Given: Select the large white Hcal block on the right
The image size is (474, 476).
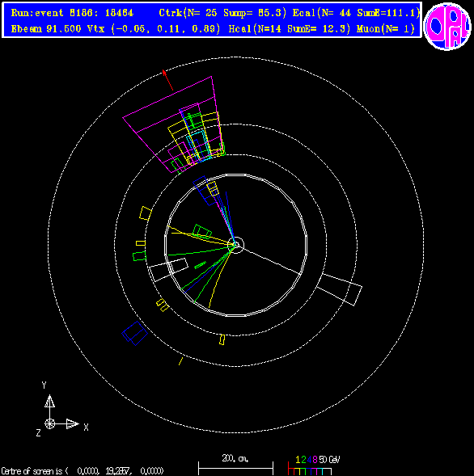Looking at the screenshot, I should (340, 289).
